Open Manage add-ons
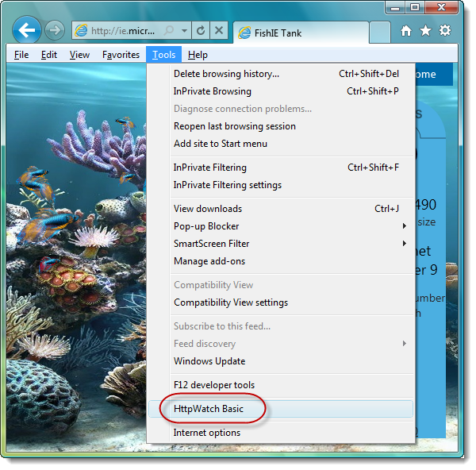 pyautogui.click(x=281, y=261)
